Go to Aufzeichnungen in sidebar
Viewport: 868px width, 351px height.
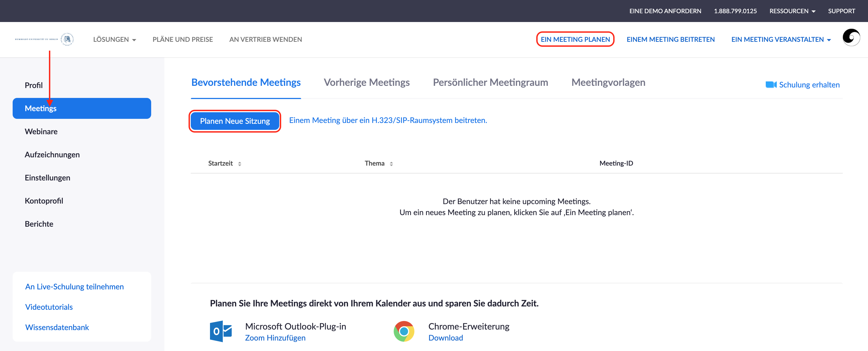coord(52,155)
